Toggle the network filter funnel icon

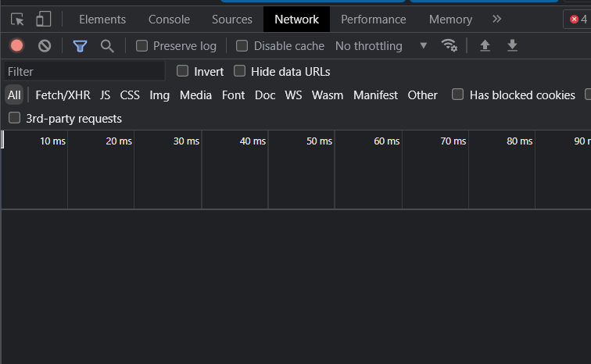80,46
